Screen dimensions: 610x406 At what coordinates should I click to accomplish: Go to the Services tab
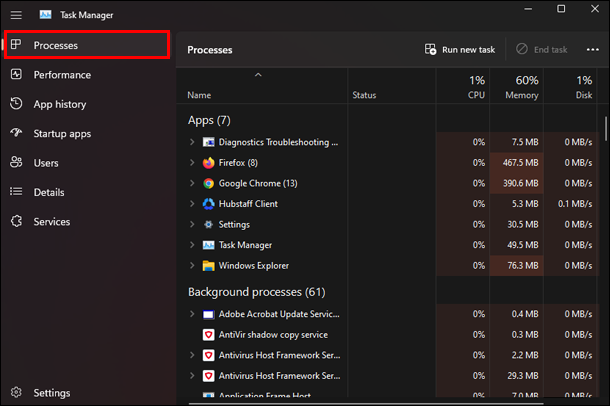(x=52, y=222)
